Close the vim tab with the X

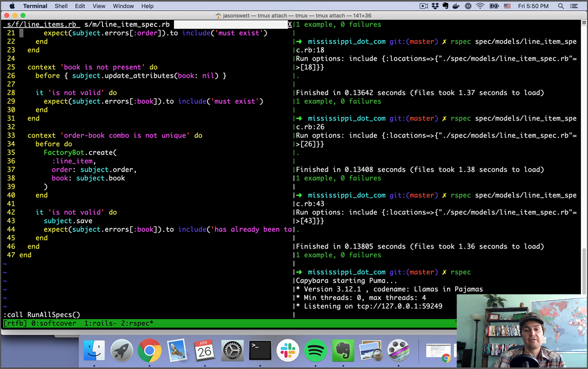[289, 24]
